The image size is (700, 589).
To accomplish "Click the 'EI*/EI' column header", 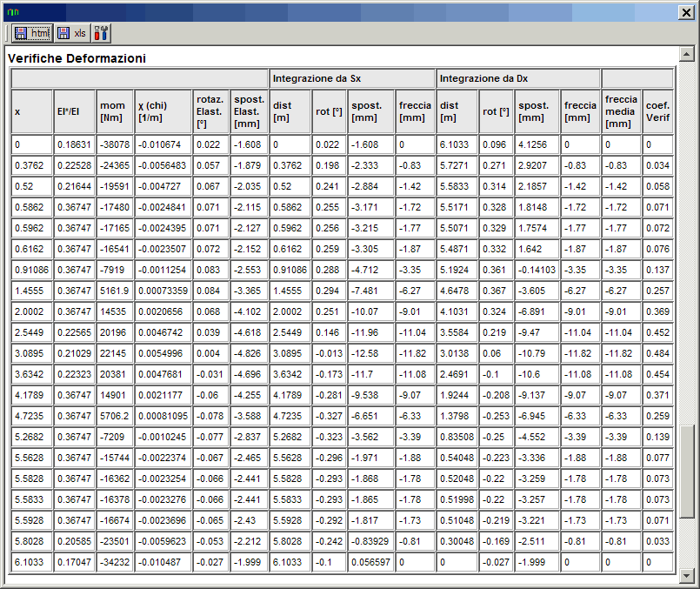I will coord(74,111).
